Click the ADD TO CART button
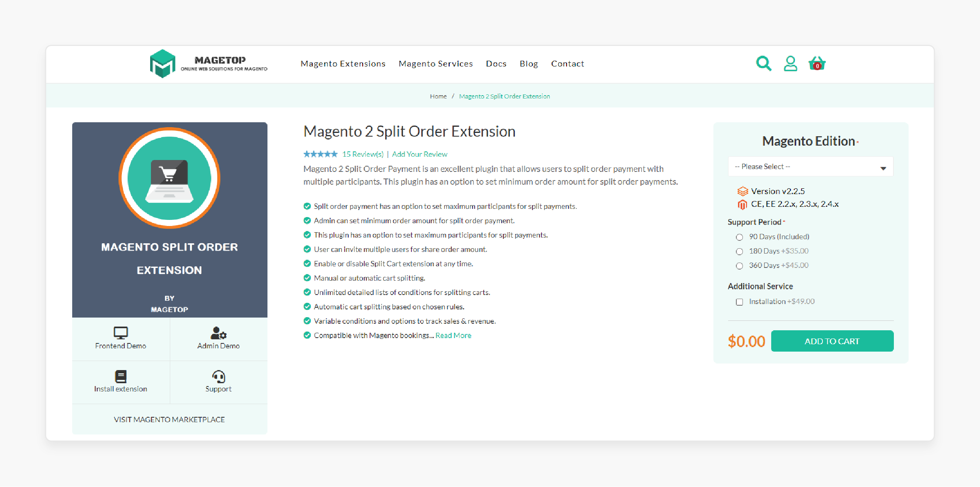Screen dimensions: 980x487 point(832,341)
